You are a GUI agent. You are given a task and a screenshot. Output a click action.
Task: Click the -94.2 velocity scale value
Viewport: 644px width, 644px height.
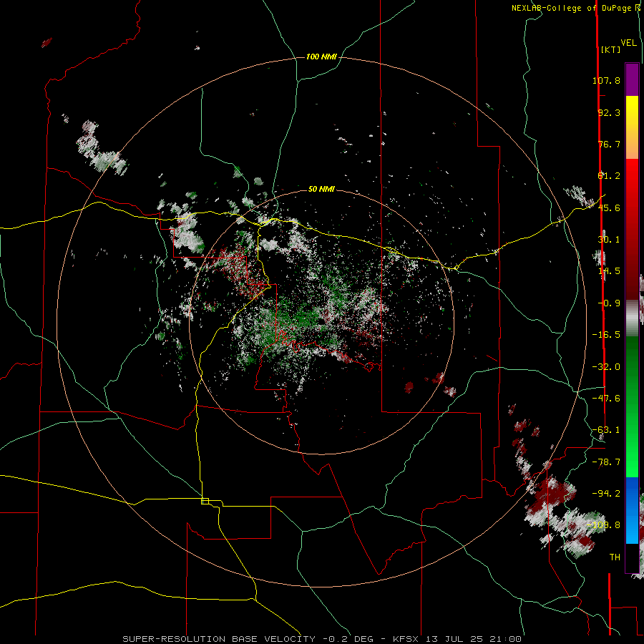(x=606, y=494)
